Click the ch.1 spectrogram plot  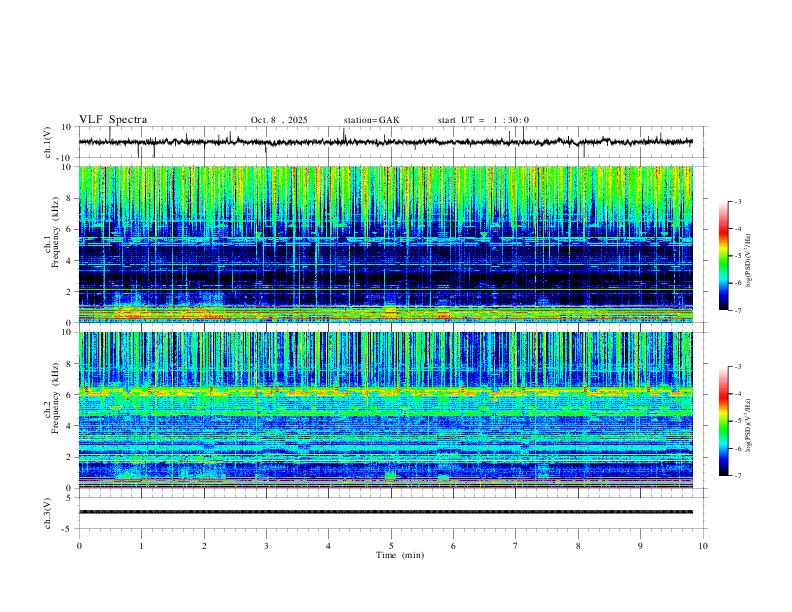386,244
